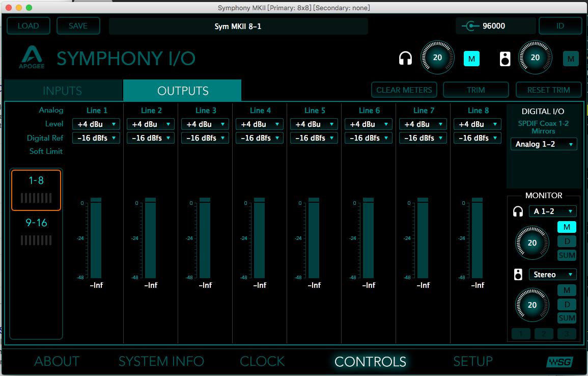588x376 pixels.
Task: Click the speaker volume knob in the Monitor panel
Action: 532,305
